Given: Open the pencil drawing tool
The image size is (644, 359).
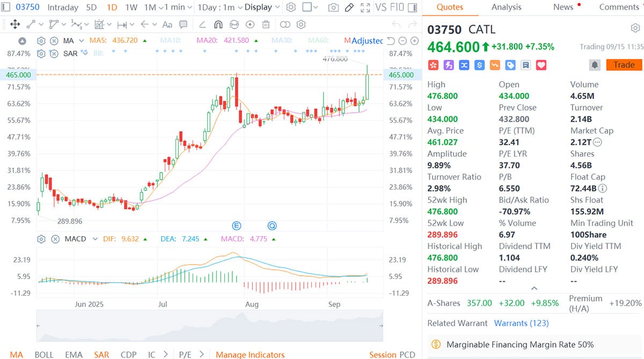Looking at the screenshot, I should 349,7.
